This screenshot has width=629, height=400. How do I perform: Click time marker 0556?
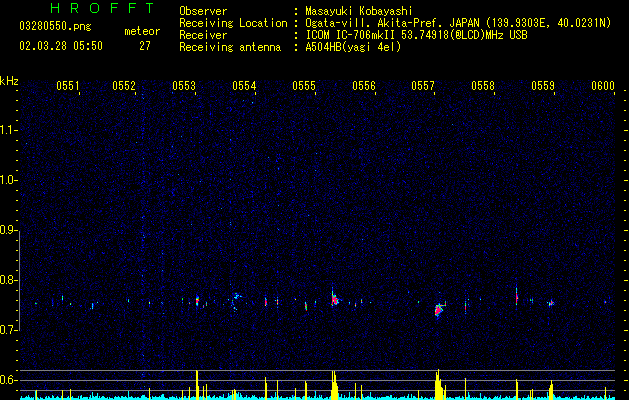(364, 86)
